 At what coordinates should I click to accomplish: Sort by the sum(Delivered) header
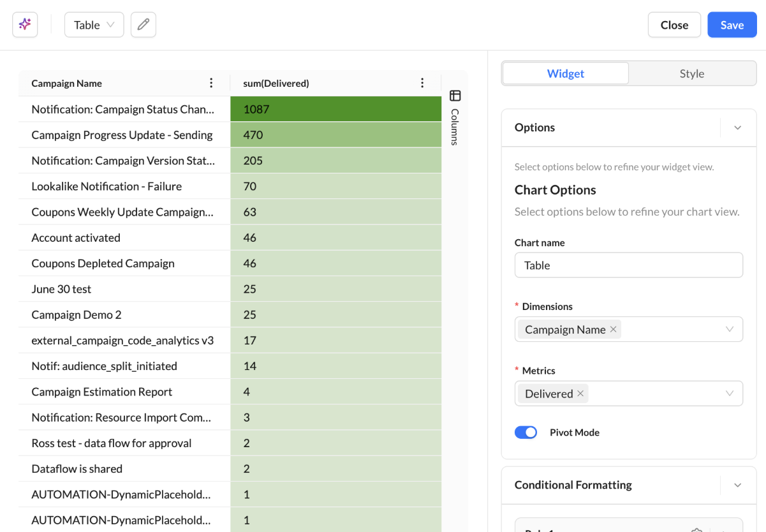pos(276,84)
